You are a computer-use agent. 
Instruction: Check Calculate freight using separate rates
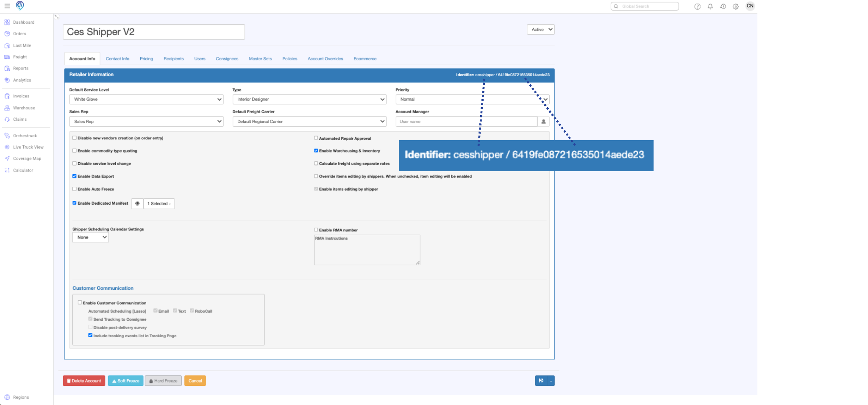[316, 163]
